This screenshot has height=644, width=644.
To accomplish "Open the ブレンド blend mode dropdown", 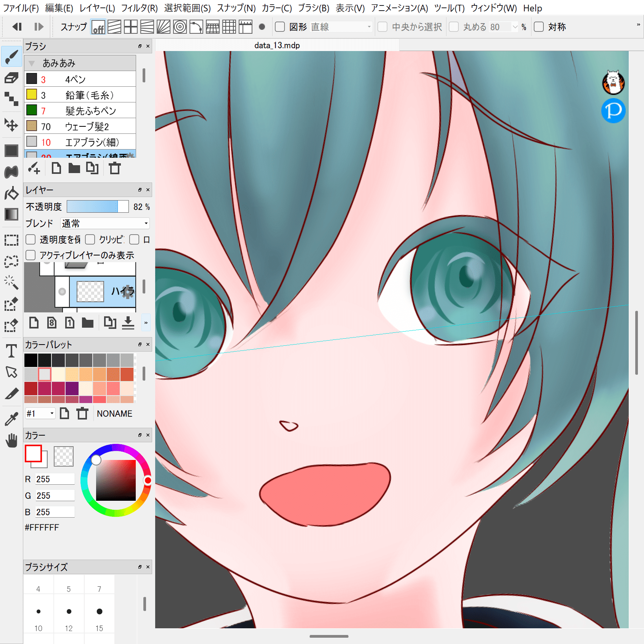I will (x=104, y=223).
